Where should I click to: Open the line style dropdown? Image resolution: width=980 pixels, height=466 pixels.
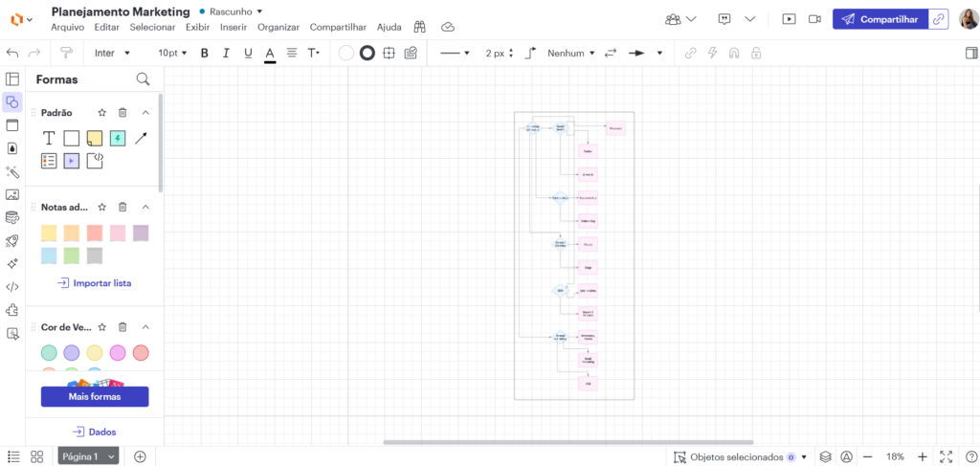[455, 53]
